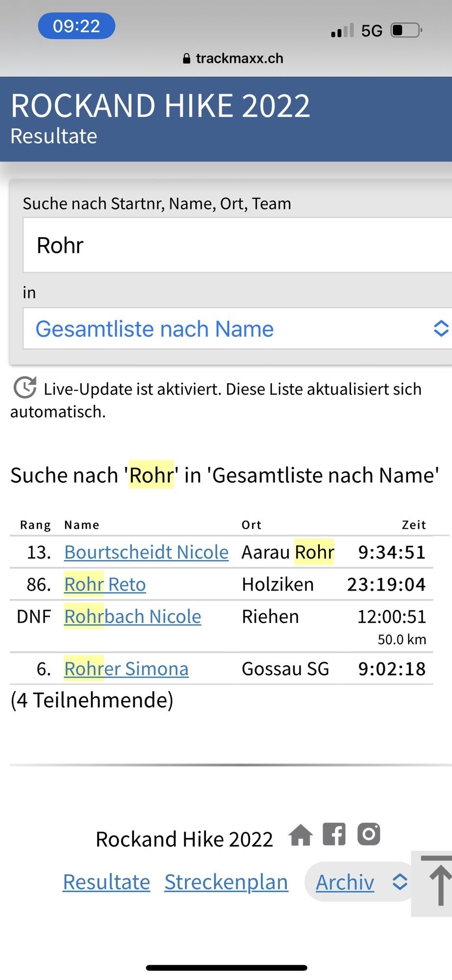Tap the home icon in footer
This screenshot has width=452, height=980.
301,835
